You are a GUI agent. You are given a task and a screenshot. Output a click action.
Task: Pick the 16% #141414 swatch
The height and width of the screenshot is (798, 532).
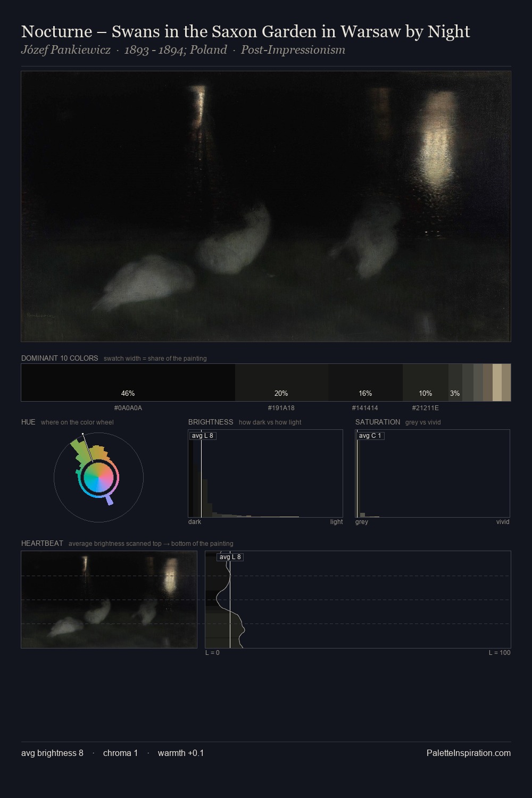point(365,383)
